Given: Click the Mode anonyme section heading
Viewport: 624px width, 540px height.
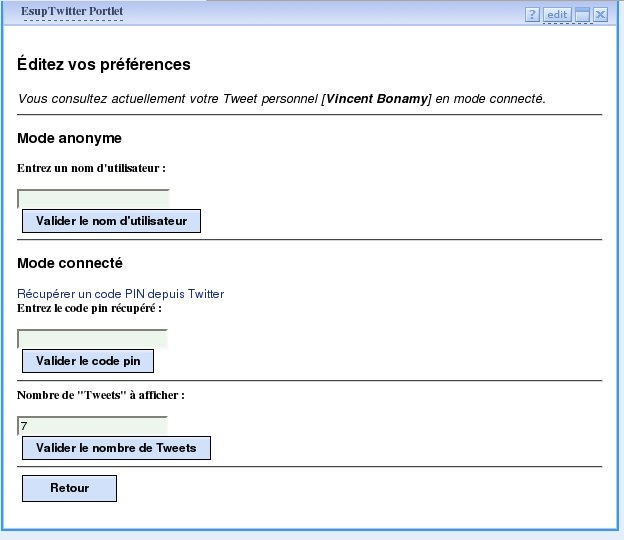Looking at the screenshot, I should pos(70,138).
